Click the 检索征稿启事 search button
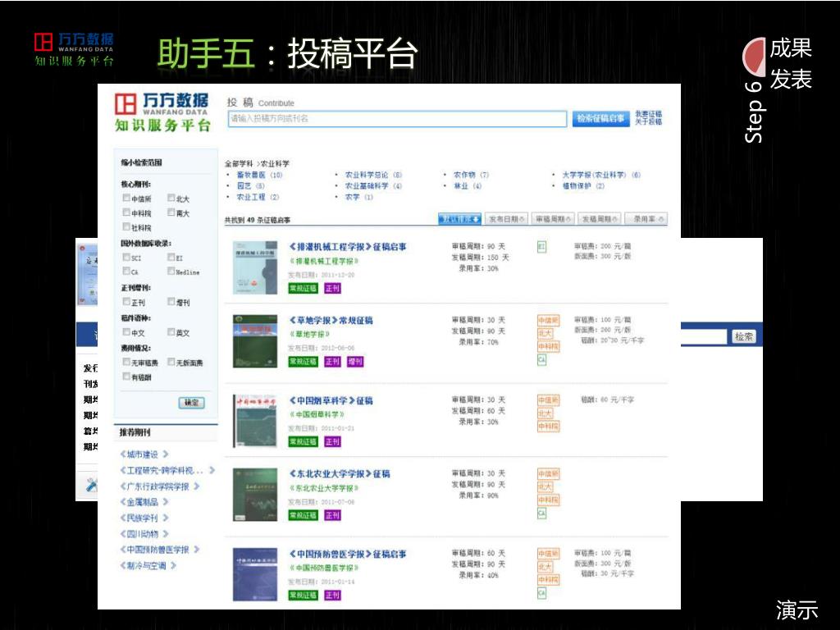Viewport: 840px width, 630px height. (600, 118)
